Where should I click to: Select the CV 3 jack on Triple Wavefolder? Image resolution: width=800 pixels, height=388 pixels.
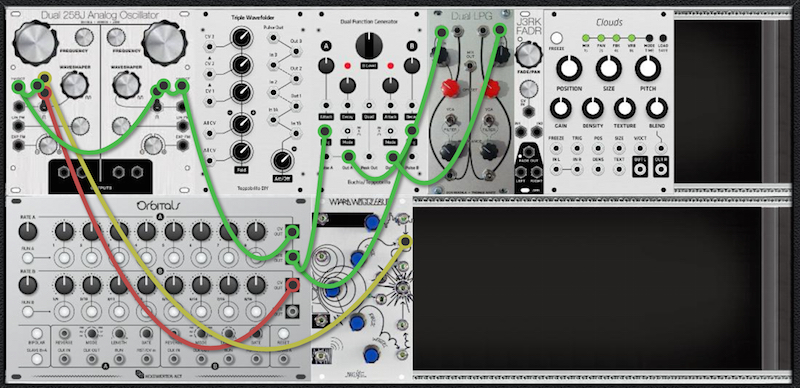210,47
